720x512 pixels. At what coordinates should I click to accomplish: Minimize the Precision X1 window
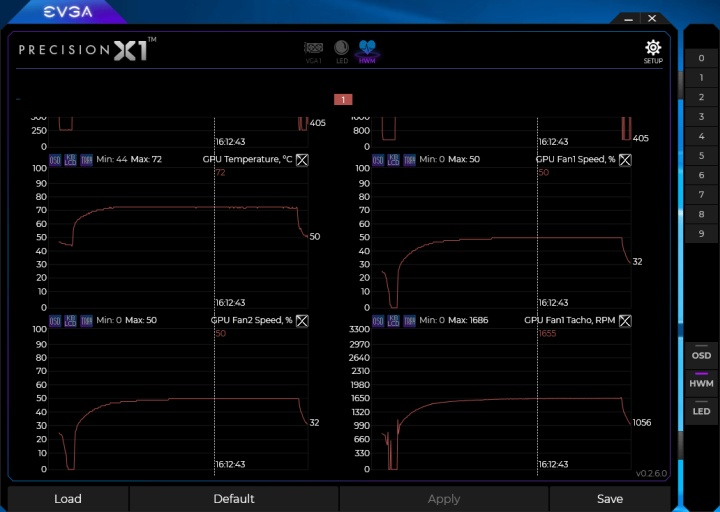coord(629,19)
